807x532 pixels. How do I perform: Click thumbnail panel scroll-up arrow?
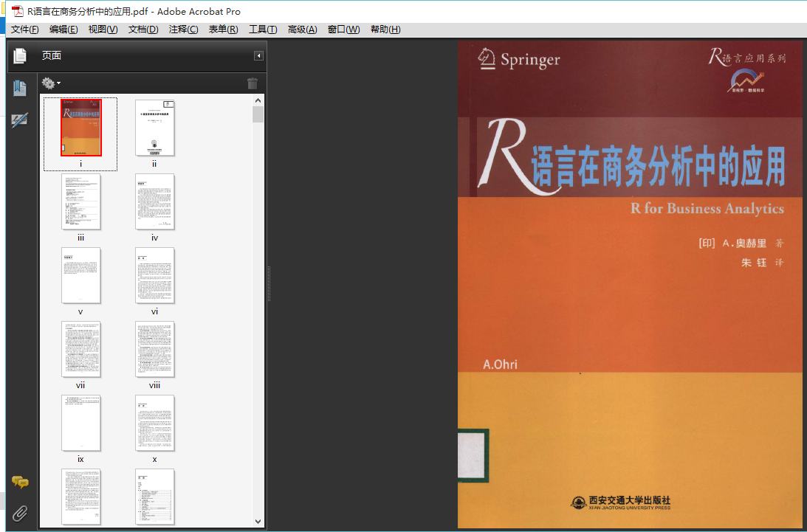[x=258, y=100]
